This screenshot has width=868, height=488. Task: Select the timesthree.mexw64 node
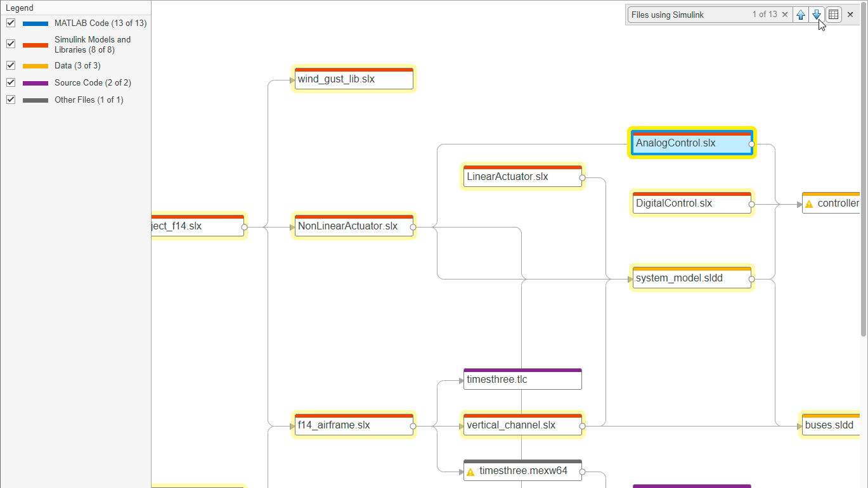click(522, 470)
